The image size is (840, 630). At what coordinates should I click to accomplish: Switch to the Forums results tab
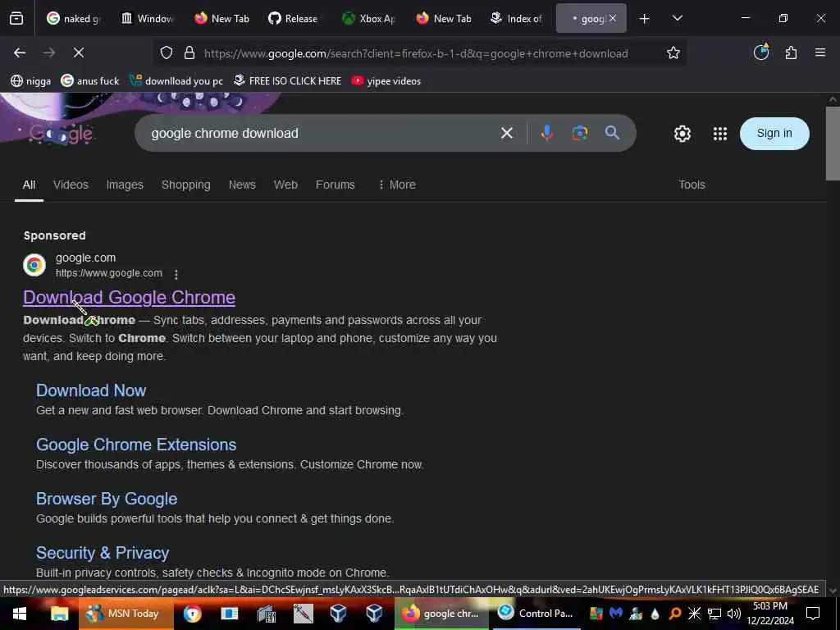pyautogui.click(x=336, y=185)
